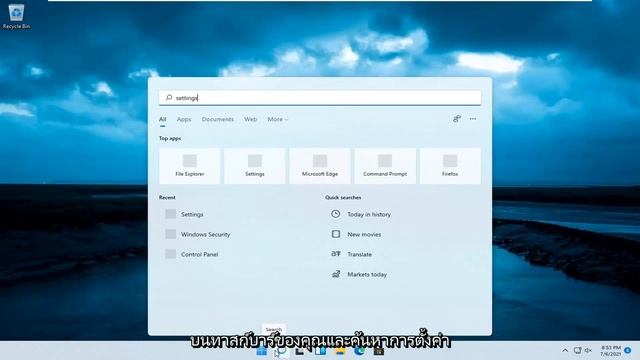Click the muted volume icon in tray
The width and height of the screenshot is (640, 360).
point(588,351)
